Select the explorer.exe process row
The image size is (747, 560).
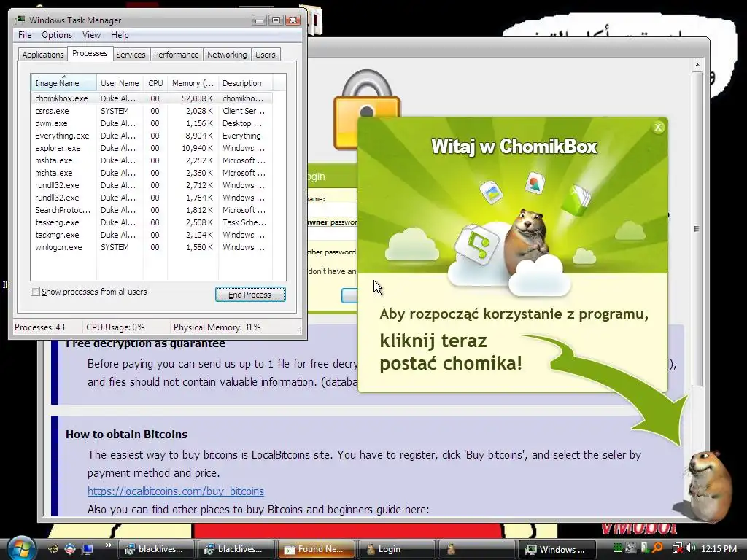(152, 148)
